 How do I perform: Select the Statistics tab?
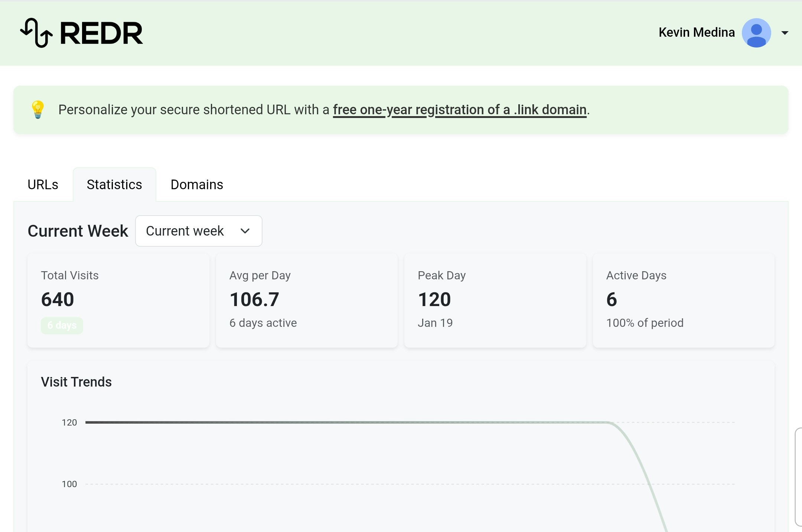click(x=114, y=184)
